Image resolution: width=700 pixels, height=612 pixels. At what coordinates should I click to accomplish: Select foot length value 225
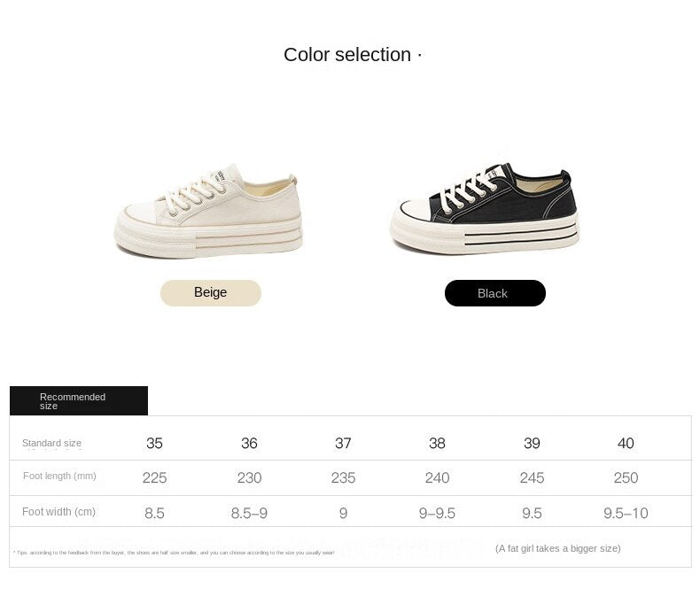(154, 477)
